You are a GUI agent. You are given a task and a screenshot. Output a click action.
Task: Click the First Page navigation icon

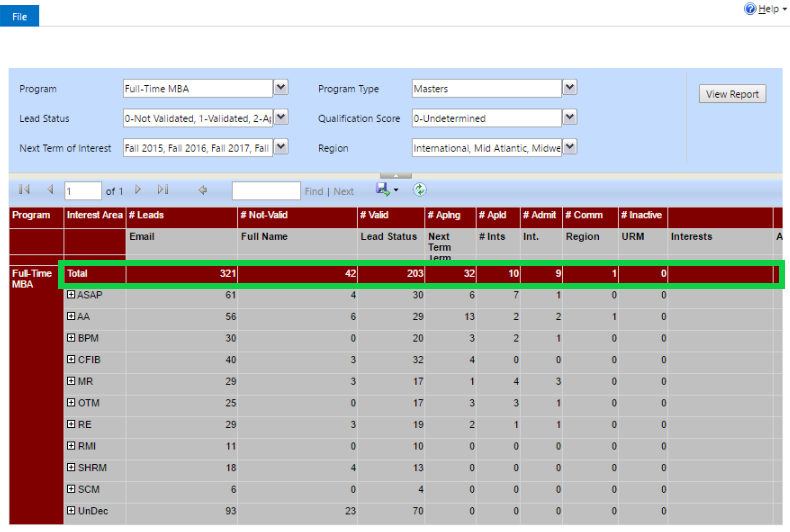coord(24,190)
